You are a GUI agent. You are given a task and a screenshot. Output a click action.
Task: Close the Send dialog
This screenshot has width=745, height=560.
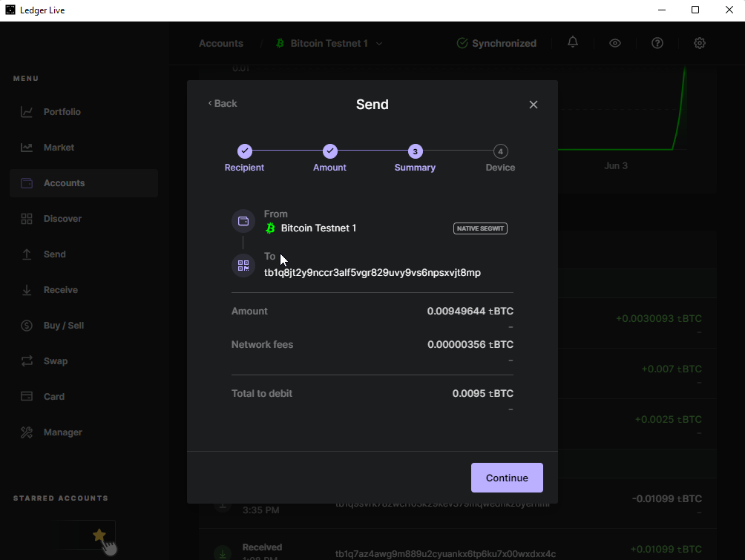click(533, 105)
